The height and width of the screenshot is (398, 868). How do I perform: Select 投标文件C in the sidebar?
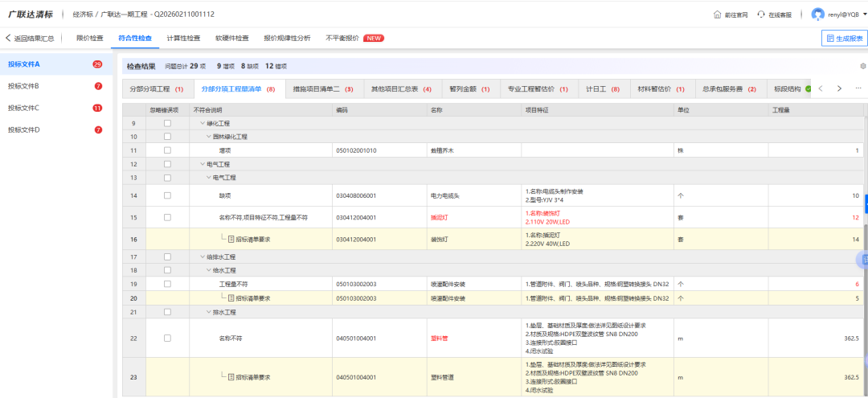(24, 108)
